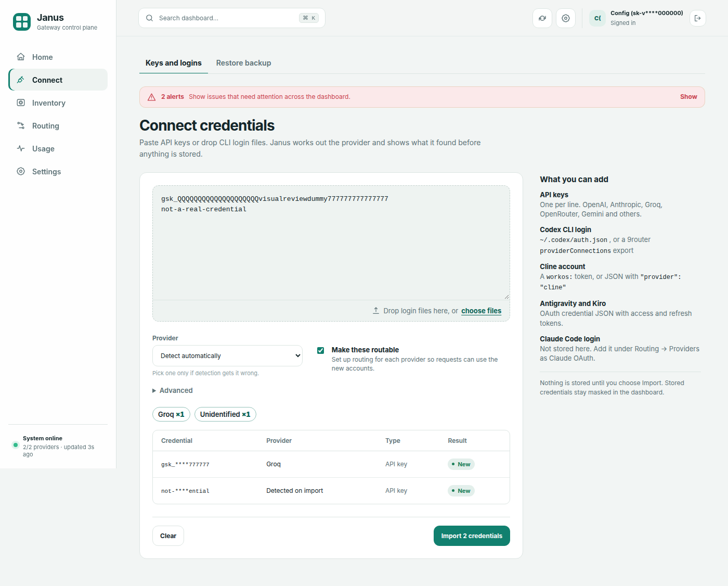Click the Connect plug icon in sidebar

click(x=21, y=80)
